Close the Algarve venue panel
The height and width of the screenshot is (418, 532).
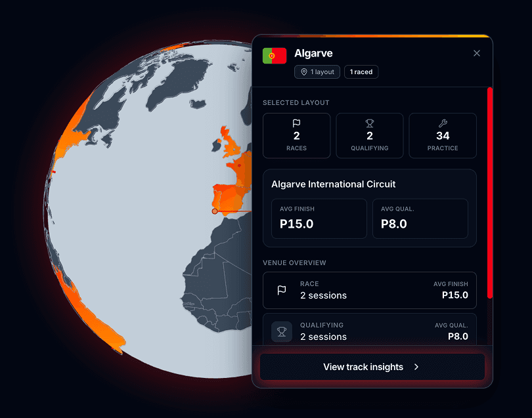477,53
